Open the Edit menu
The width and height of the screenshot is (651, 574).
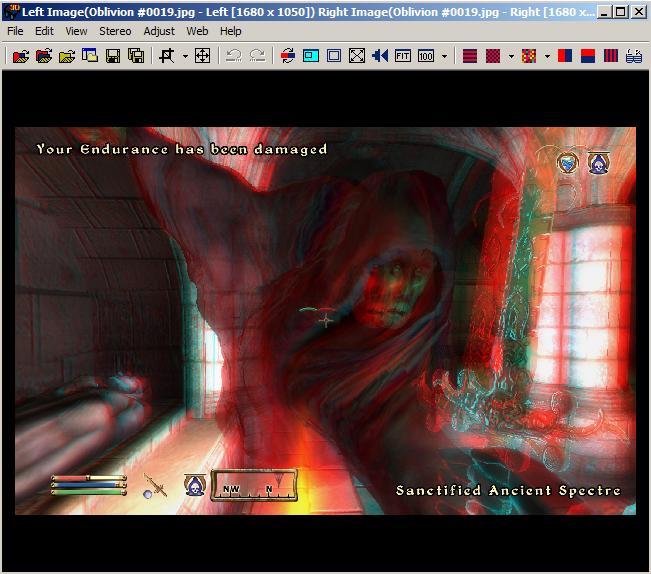[x=44, y=31]
